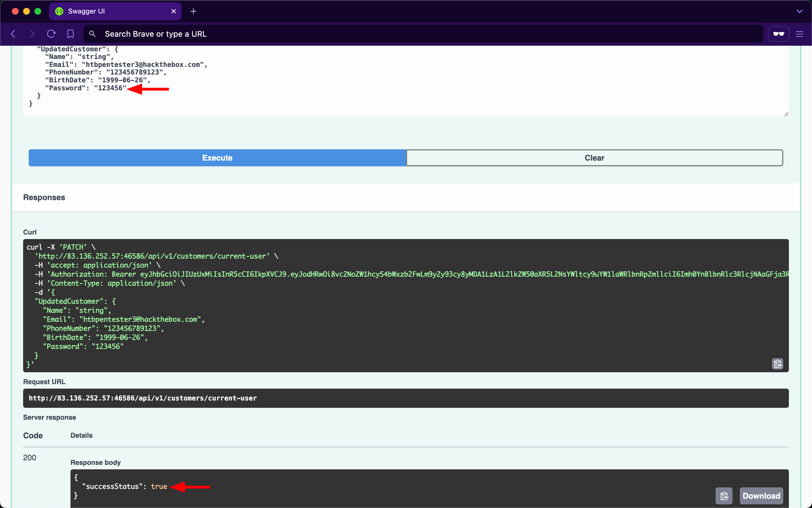Screen dimensions: 812x508
Task: Click the Details column header
Action: pyautogui.click(x=81, y=435)
